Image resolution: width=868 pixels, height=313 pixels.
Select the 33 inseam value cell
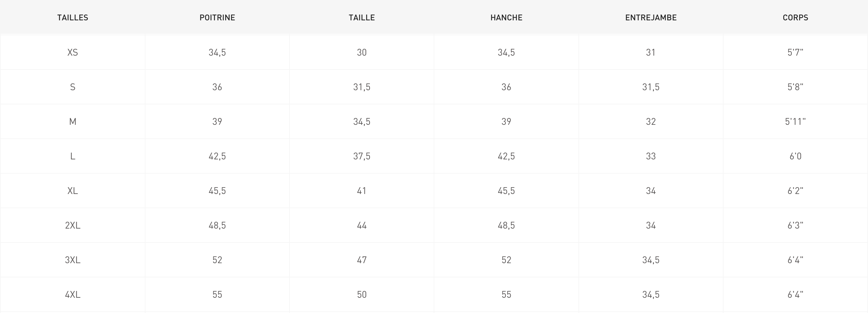(x=651, y=156)
